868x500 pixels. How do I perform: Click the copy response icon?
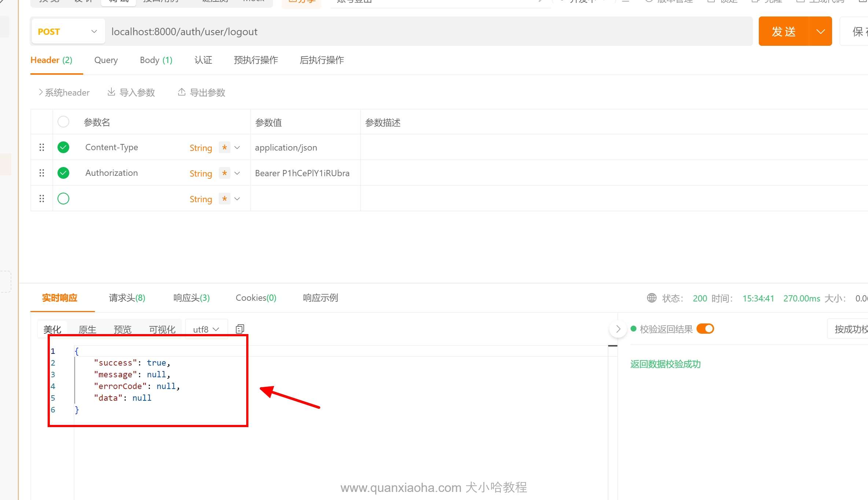click(240, 329)
